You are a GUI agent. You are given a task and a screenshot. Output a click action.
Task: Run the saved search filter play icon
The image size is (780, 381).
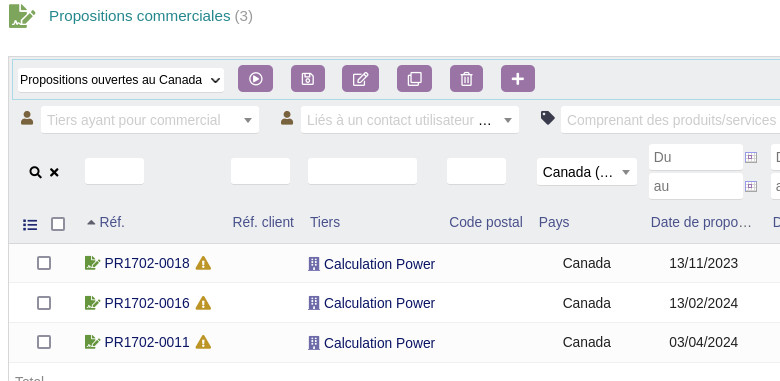[x=255, y=79]
